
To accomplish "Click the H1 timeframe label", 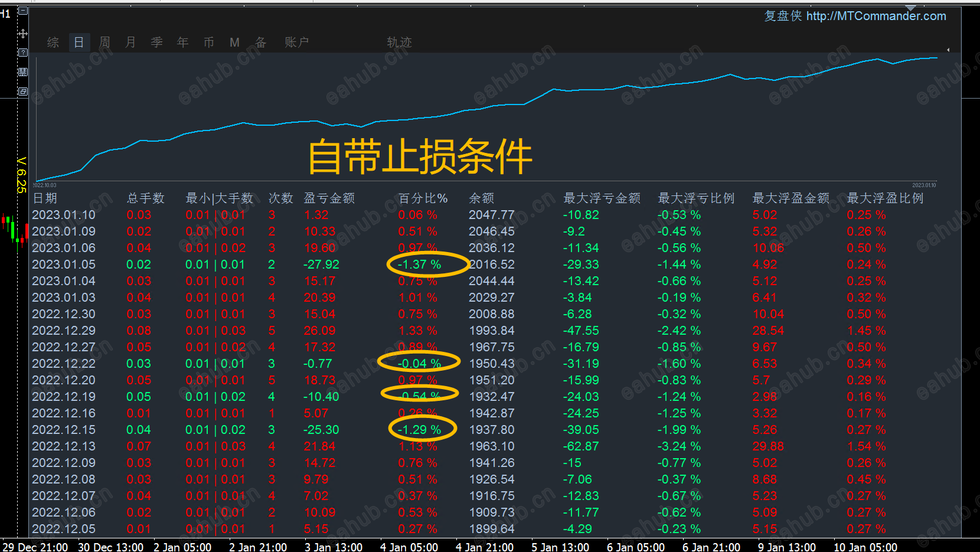I will point(5,14).
